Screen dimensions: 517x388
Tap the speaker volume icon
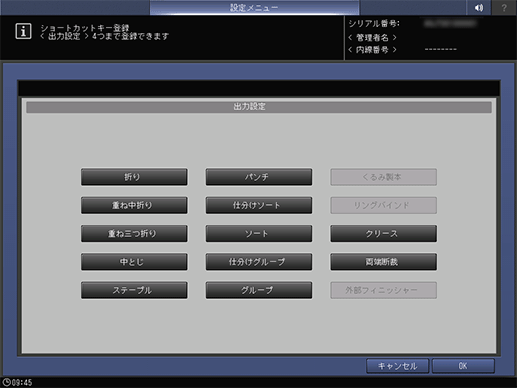tap(479, 7)
